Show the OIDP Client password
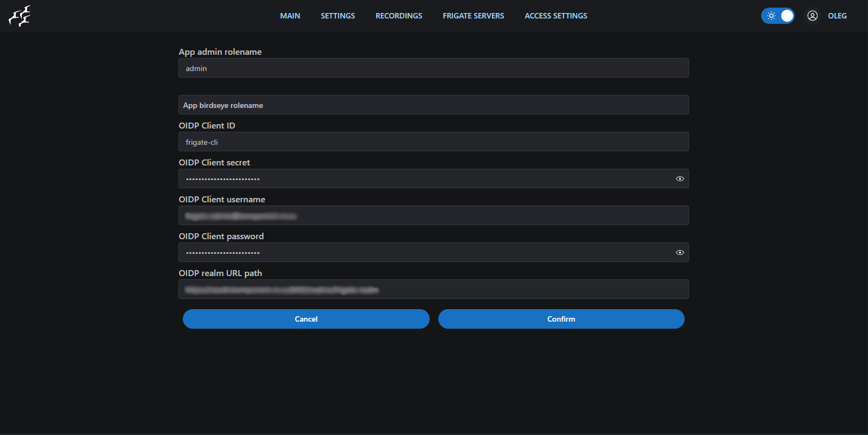 tap(680, 252)
